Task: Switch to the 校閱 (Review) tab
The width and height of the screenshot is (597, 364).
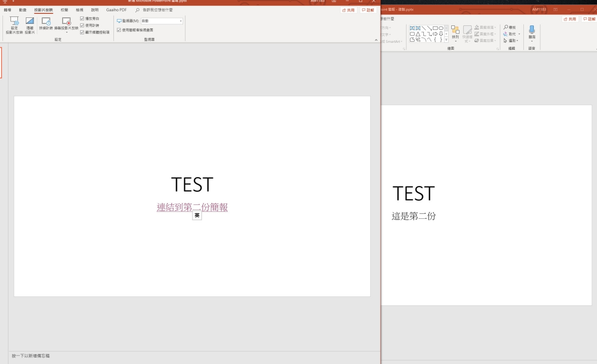Action: (64, 10)
